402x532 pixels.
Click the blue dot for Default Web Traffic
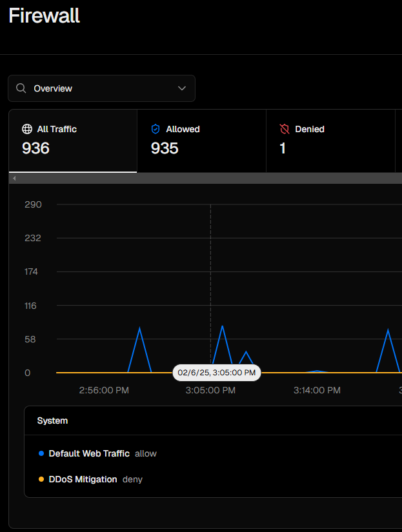tap(41, 453)
